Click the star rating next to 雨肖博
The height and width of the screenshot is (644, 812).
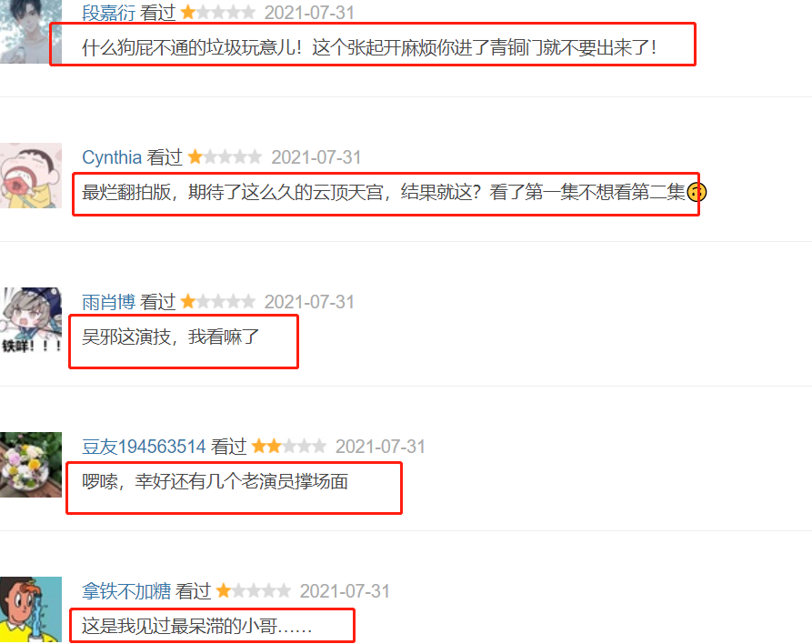(218, 302)
